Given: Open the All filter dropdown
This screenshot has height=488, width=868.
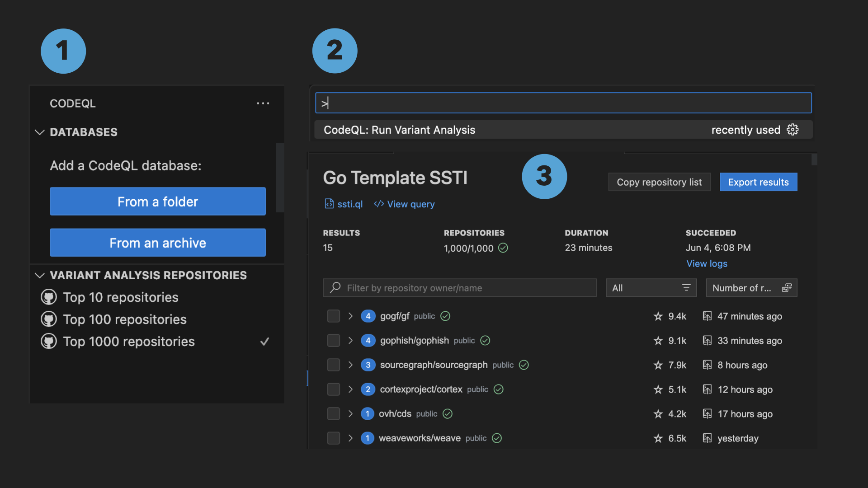Looking at the screenshot, I should tap(651, 288).
